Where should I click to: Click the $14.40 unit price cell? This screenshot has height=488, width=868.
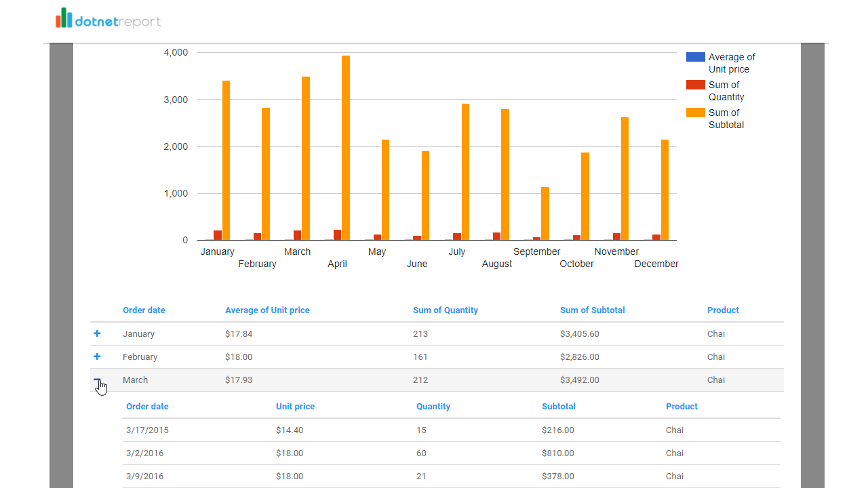pyautogui.click(x=290, y=430)
